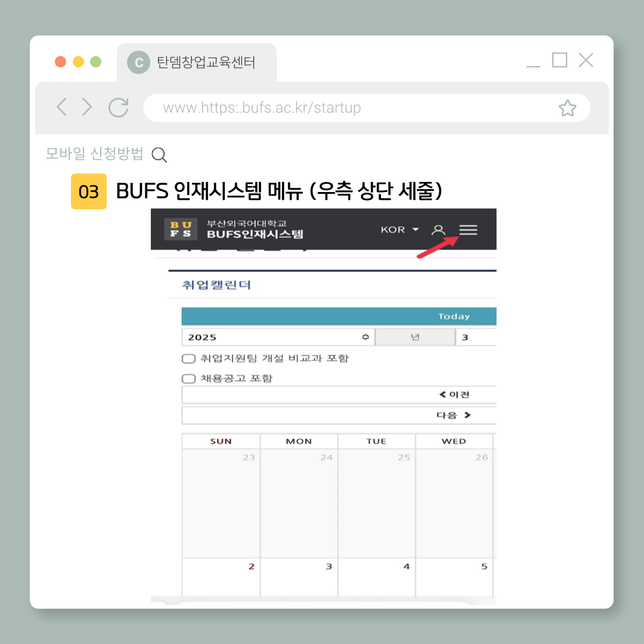Bookmark the page with star icon
The width and height of the screenshot is (644, 644).
(567, 108)
